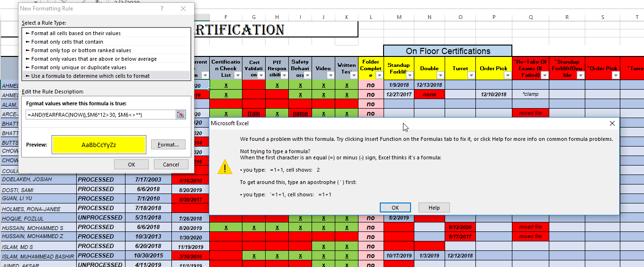
Task: Select column M header
Action: click(x=399, y=17)
